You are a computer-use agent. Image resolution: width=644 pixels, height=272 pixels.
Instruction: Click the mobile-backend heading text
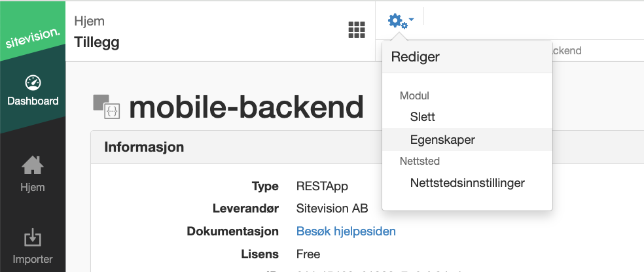pos(247,107)
